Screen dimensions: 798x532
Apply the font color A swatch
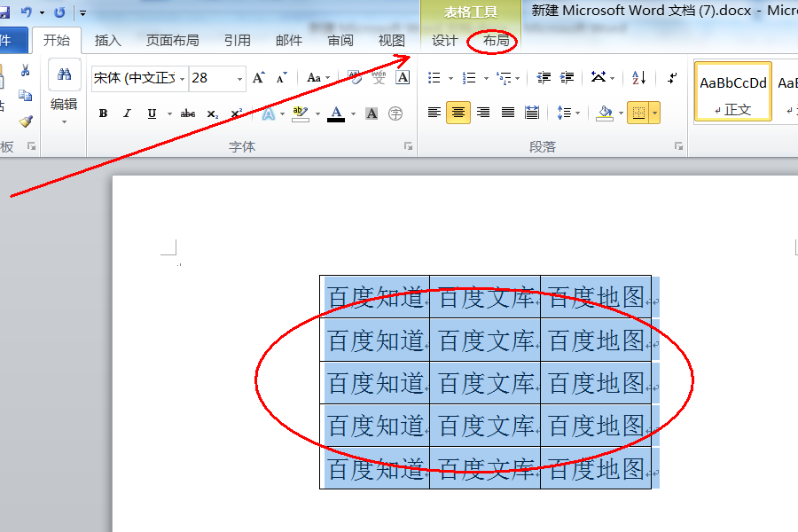pyautogui.click(x=336, y=113)
